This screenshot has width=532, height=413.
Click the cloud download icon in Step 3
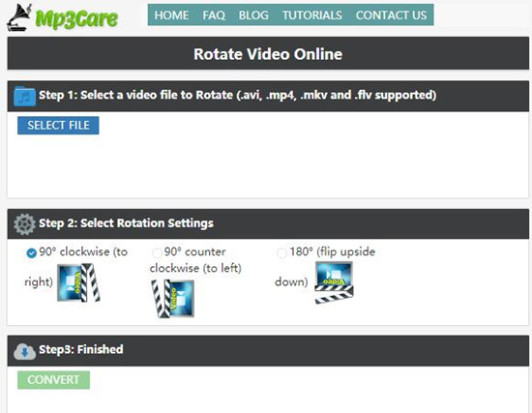[24, 351]
